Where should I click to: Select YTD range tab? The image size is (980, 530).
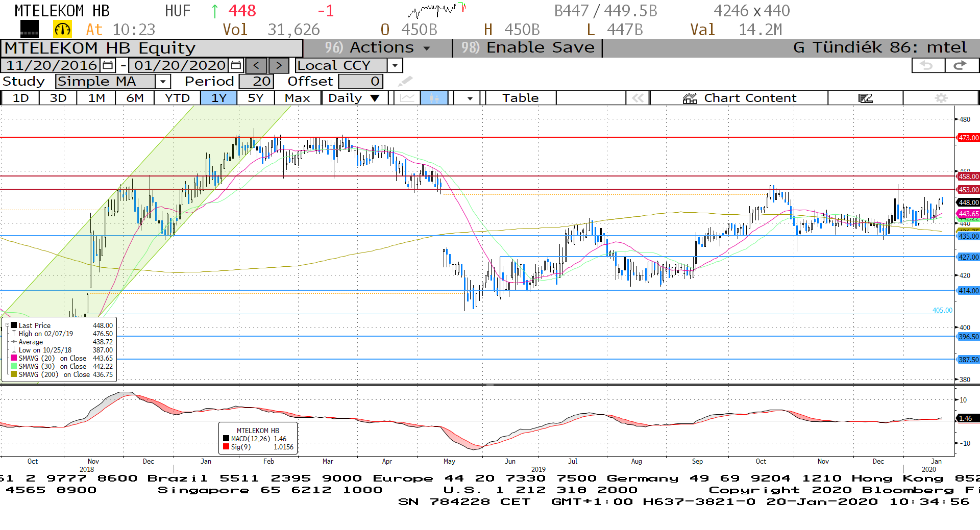177,98
